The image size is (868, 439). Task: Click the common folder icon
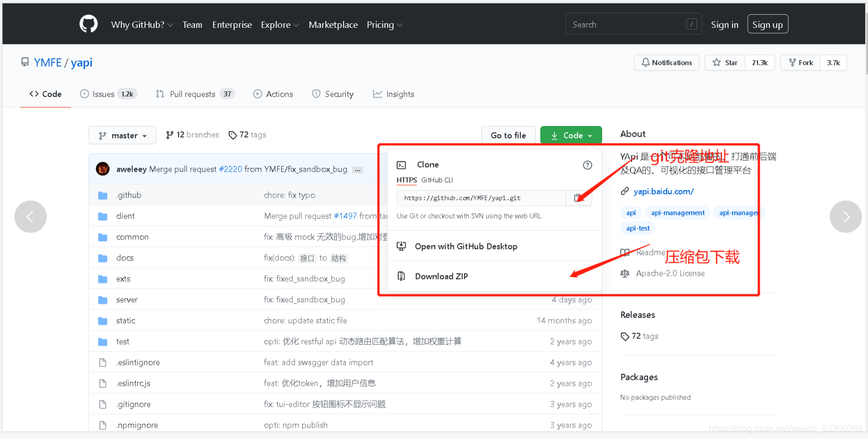(x=103, y=237)
